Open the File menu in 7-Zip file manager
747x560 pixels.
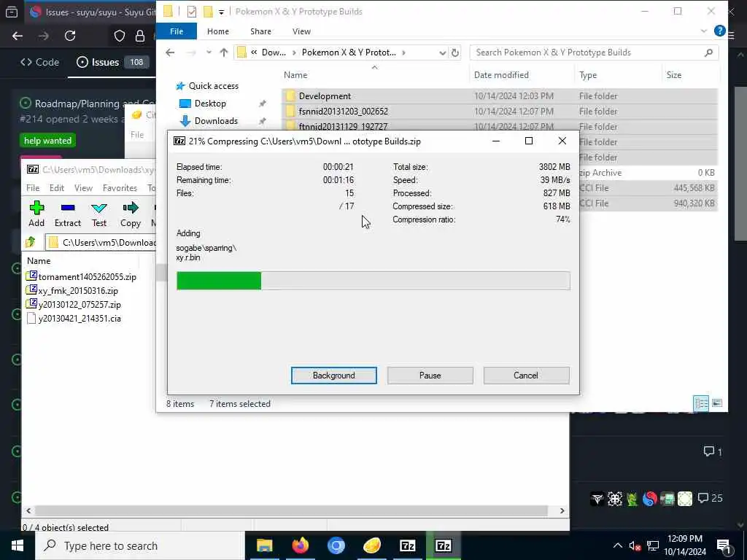33,188
